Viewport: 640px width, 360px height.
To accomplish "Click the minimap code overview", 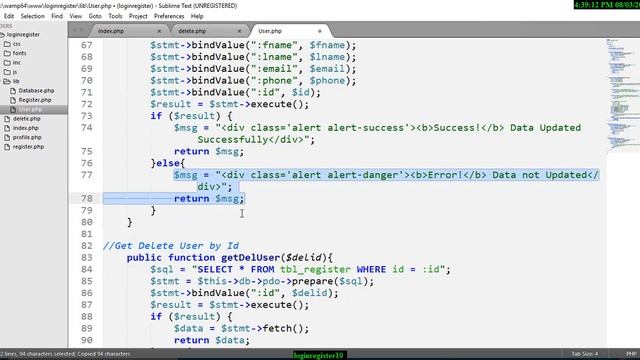I will pyautogui.click(x=623, y=95).
